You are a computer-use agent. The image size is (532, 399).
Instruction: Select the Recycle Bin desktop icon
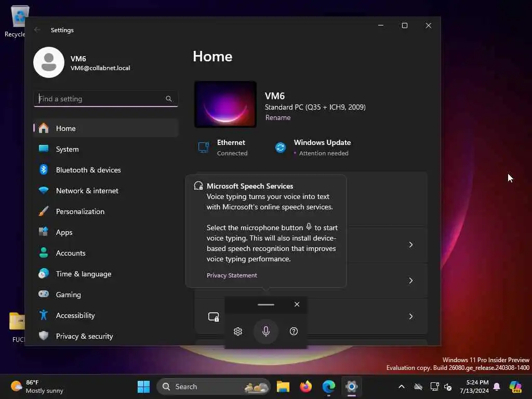(x=16, y=21)
